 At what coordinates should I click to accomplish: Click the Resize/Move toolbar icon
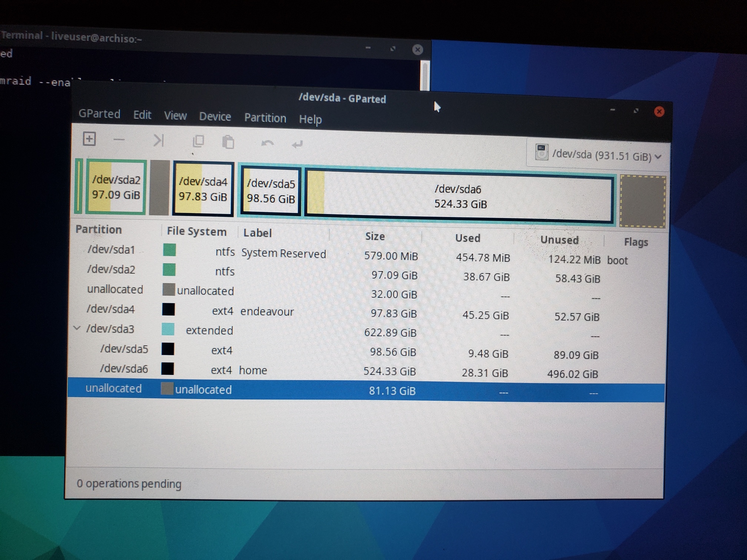pyautogui.click(x=159, y=141)
